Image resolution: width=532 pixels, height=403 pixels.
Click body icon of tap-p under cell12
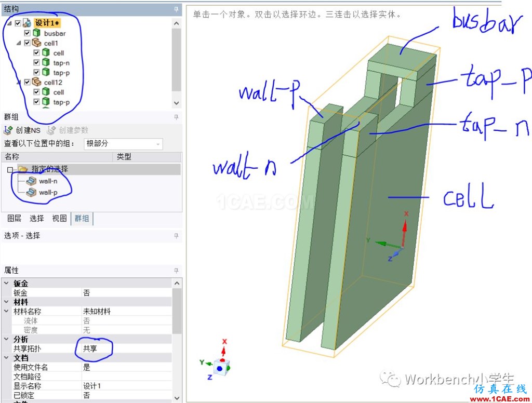pyautogui.click(x=46, y=102)
